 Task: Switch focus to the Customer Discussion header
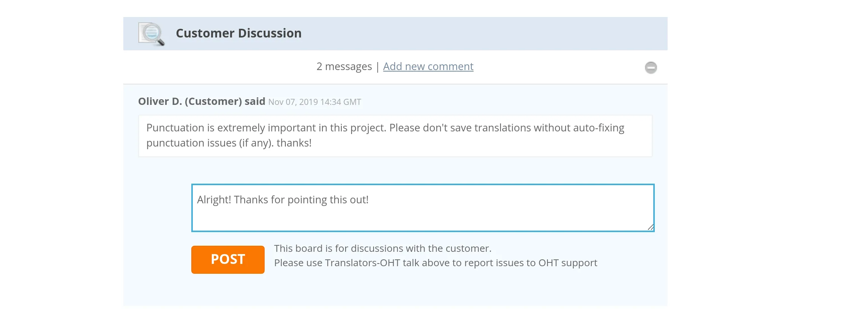click(x=239, y=33)
